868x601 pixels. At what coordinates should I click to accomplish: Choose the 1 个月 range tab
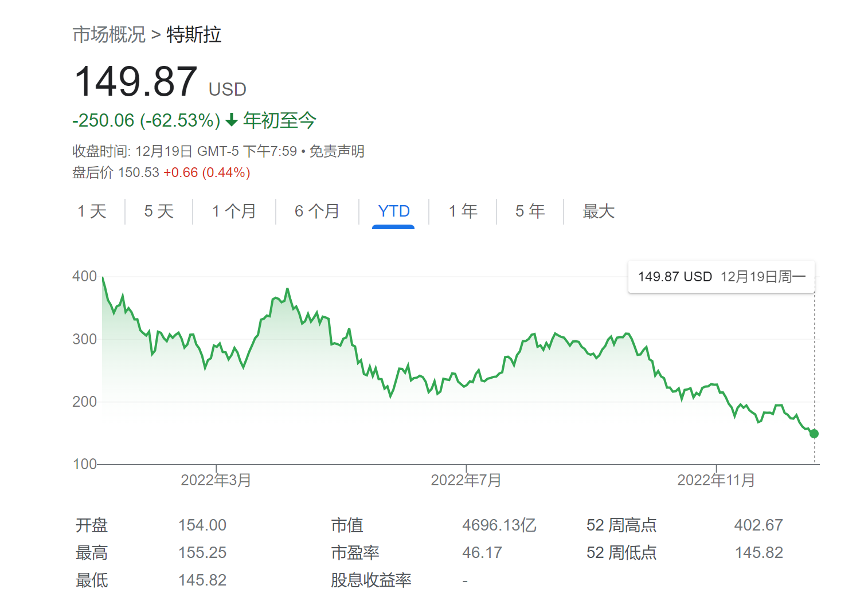tap(234, 211)
